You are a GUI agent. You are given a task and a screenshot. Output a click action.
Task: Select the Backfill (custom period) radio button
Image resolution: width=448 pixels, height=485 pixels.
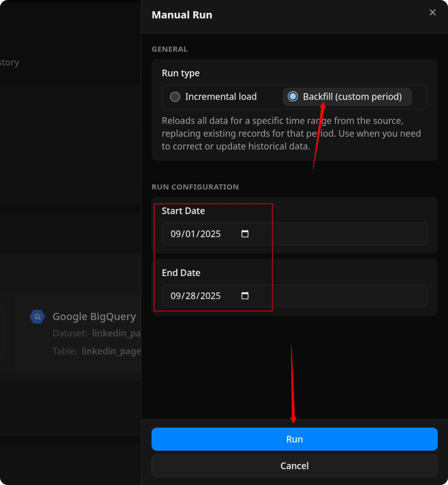click(x=293, y=96)
